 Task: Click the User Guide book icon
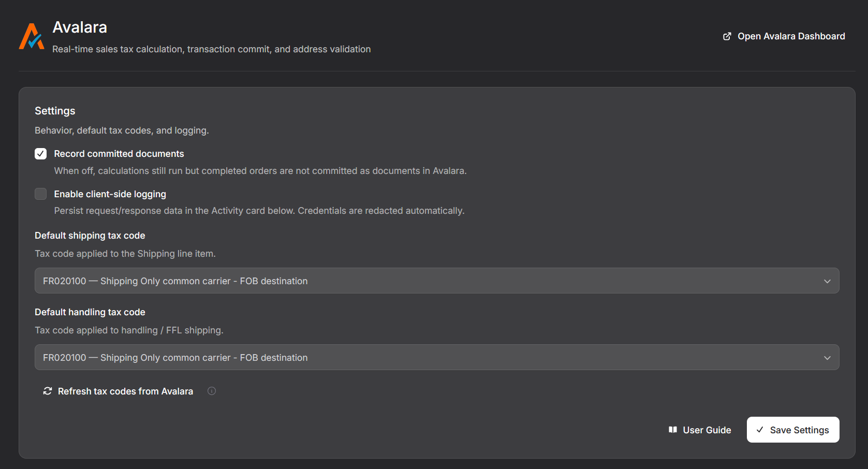coord(673,430)
